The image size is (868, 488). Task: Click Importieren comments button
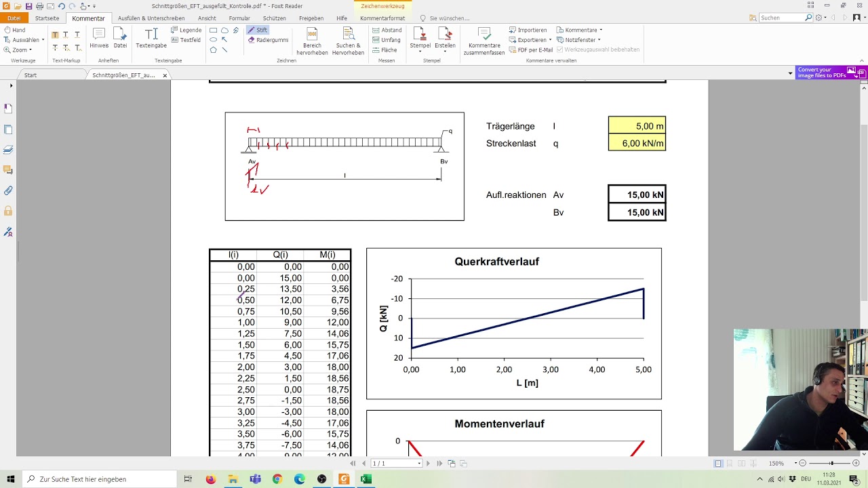528,30
